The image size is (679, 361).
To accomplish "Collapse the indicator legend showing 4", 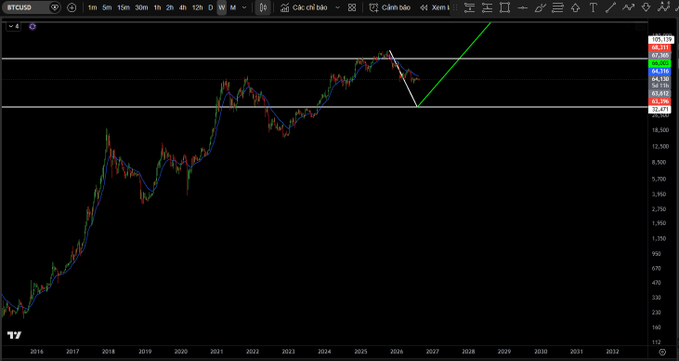I will (x=13, y=26).
